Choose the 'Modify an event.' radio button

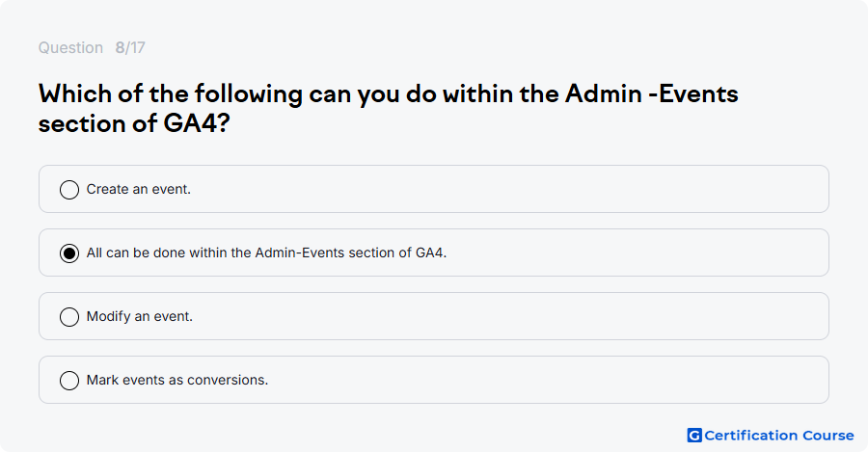(x=69, y=316)
